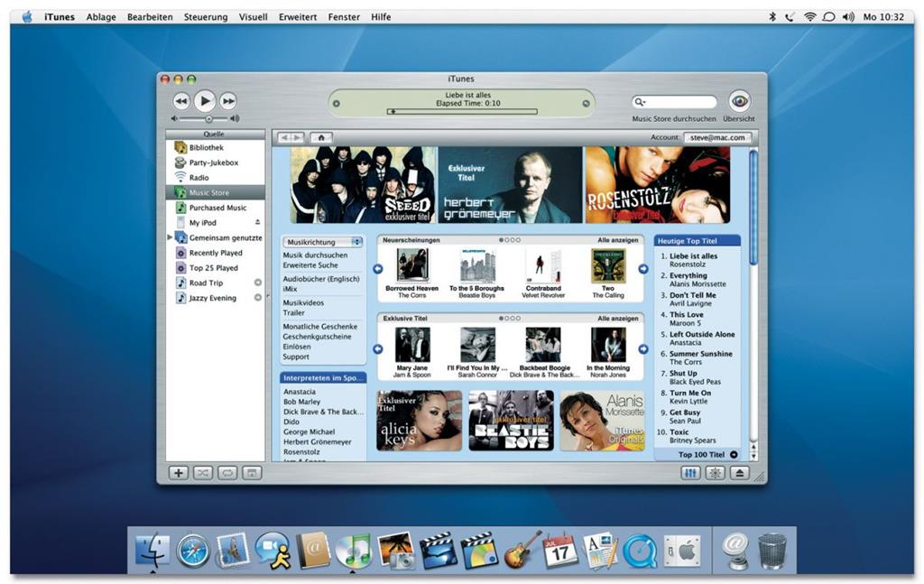
Task: Open the Bearbeiten menu
Action: 150,17
